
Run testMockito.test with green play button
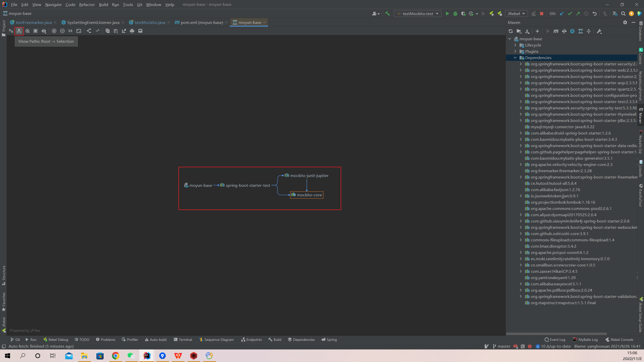pyautogui.click(x=447, y=14)
